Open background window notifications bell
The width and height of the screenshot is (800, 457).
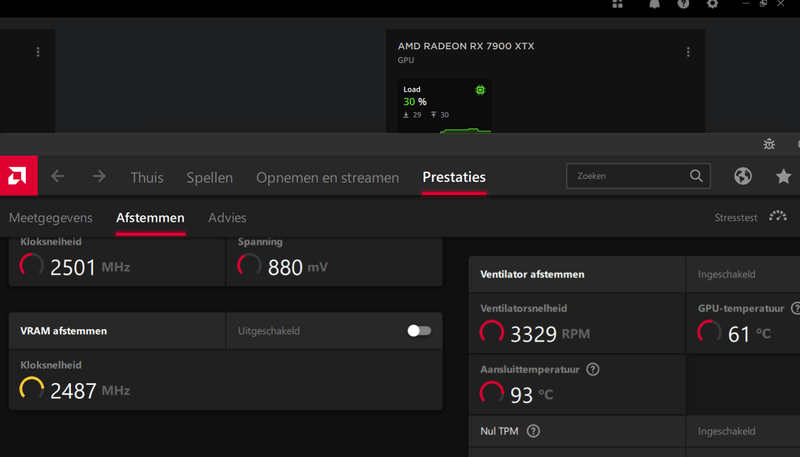tap(654, 4)
